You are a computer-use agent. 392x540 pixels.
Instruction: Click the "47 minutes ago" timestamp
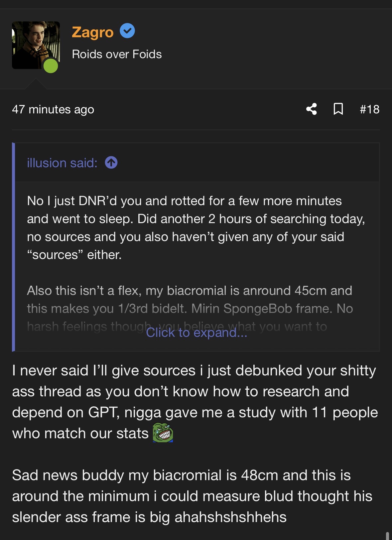[x=53, y=109]
